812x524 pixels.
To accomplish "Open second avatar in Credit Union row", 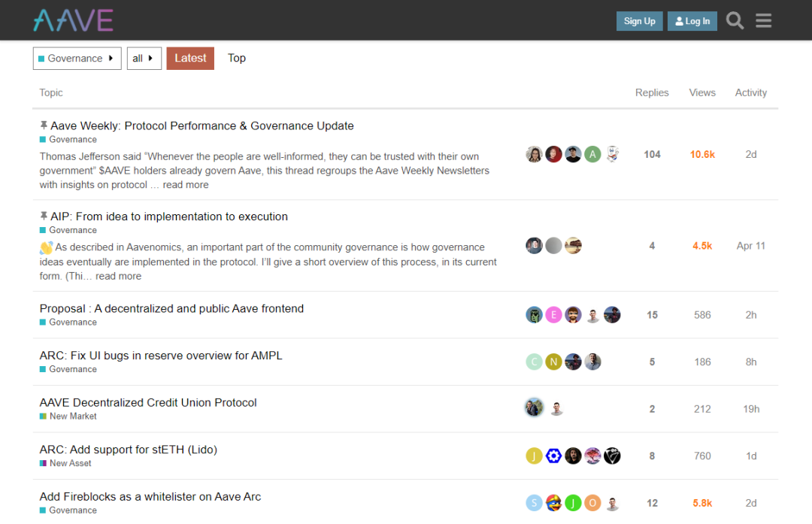I will (x=556, y=409).
